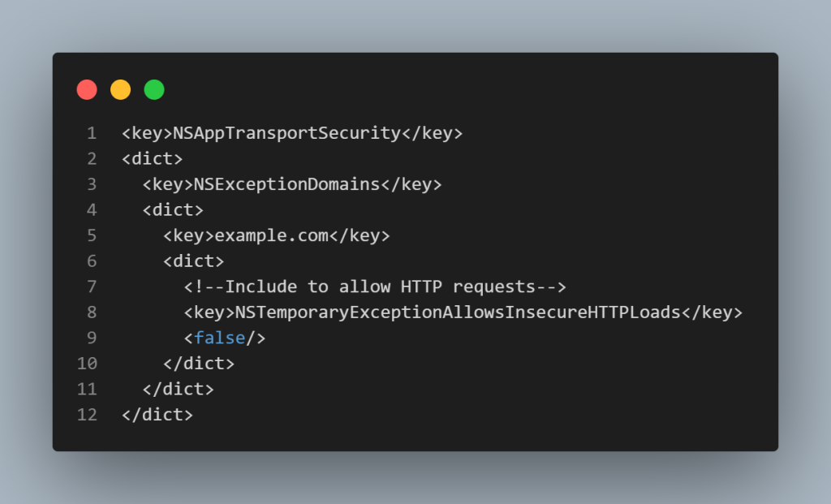The image size is (831, 504).
Task: Click the dict tag on line 6
Action: pyautogui.click(x=193, y=261)
